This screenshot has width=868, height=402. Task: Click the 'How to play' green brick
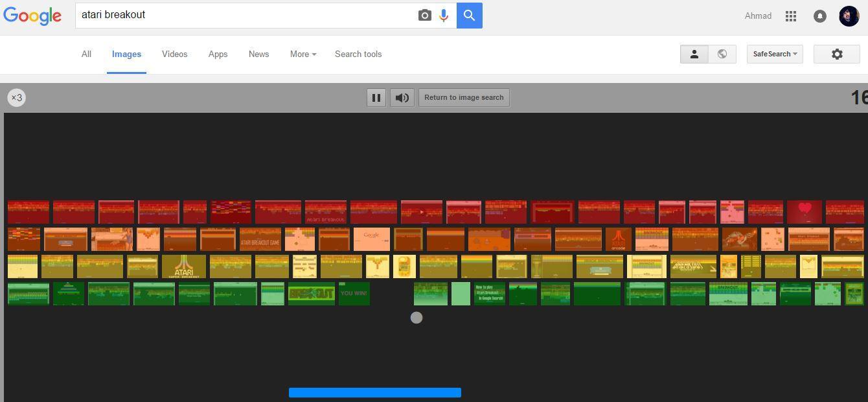tap(490, 294)
